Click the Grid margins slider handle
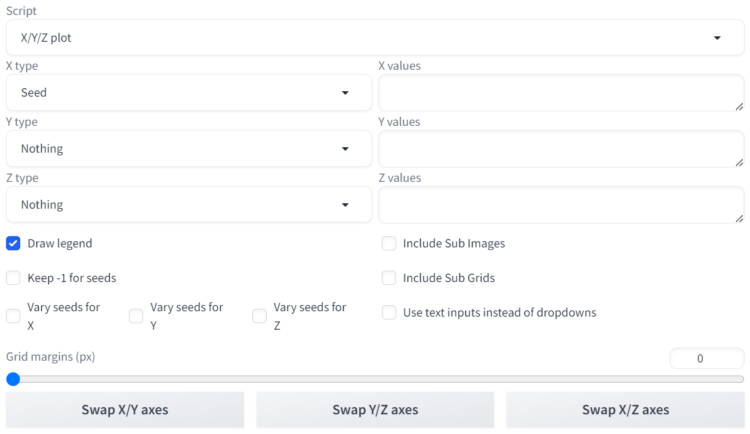Image resolution: width=750 pixels, height=434 pixels. point(13,379)
